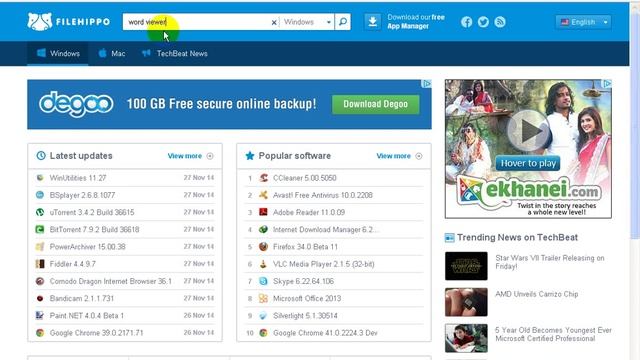Open the 5 Year Old Microsoft Certified article
This screenshot has width=640, height=360.
[553, 334]
